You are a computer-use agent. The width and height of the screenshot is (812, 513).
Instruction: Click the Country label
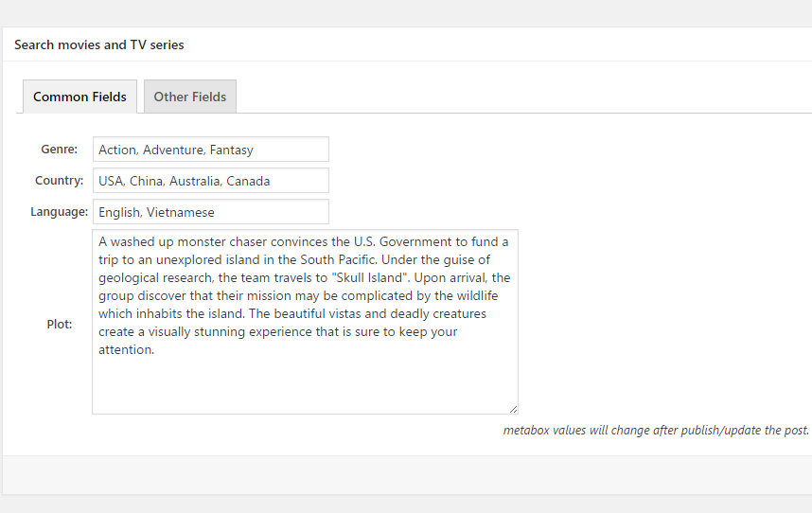pyautogui.click(x=59, y=180)
